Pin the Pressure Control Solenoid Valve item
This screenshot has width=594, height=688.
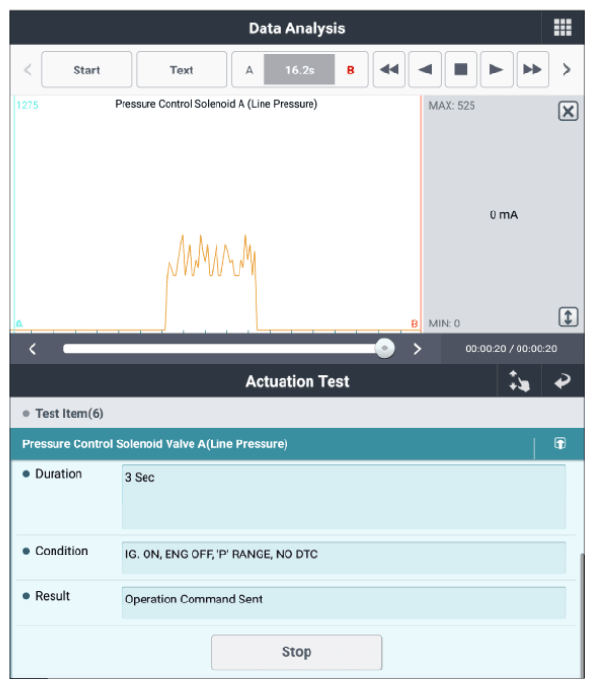point(559,443)
